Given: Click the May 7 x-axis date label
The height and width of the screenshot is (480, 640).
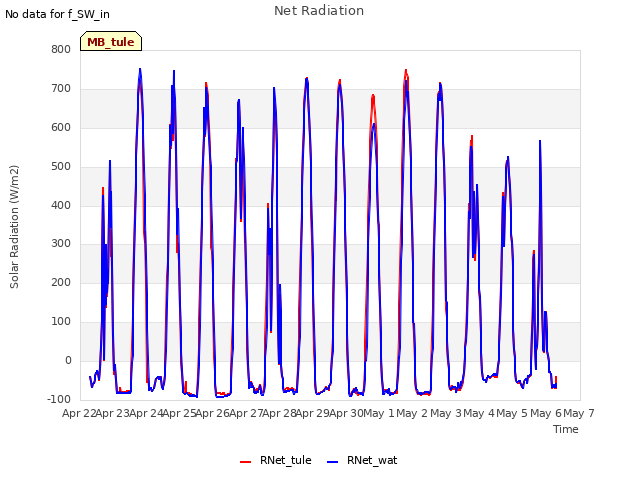Looking at the screenshot, I should point(579,413).
